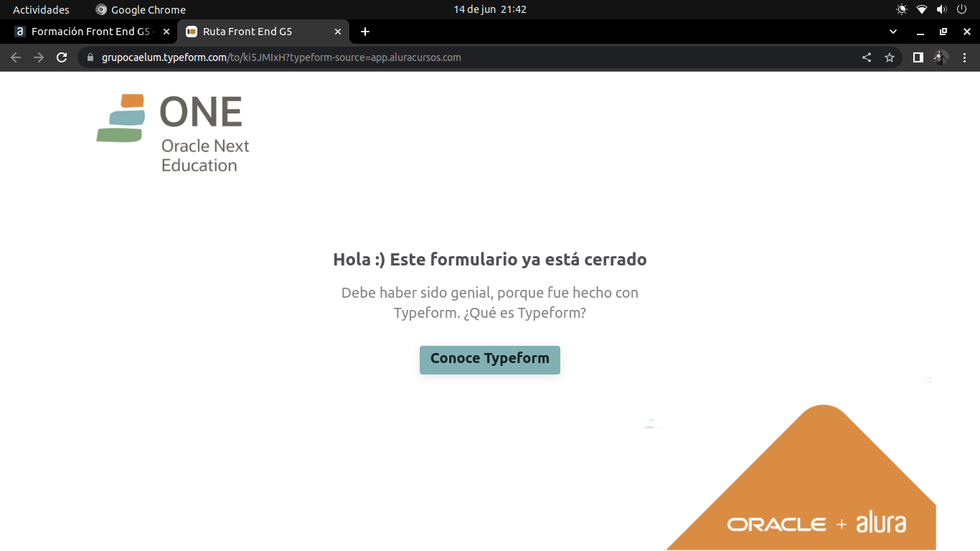The image size is (980, 551).
Task: Open Wi-Fi network status icon
Action: click(x=922, y=9)
